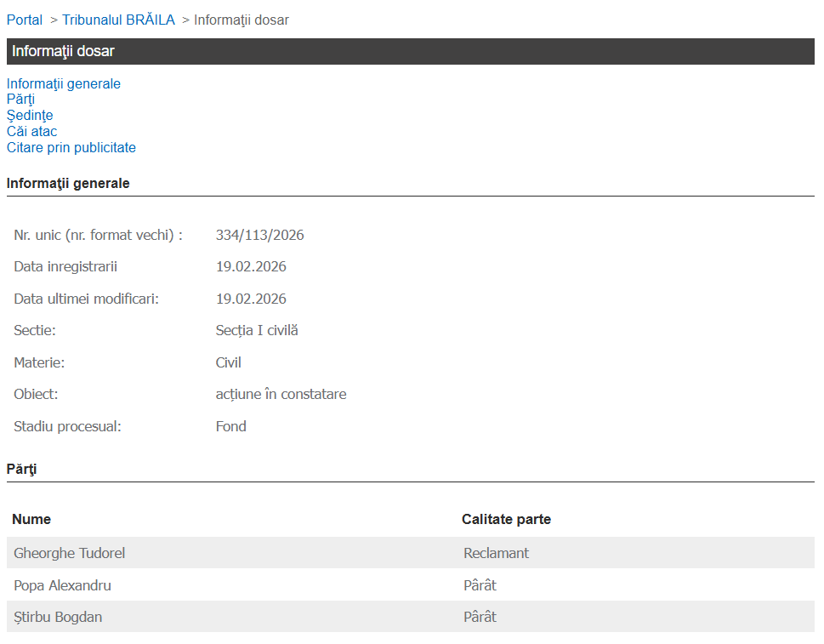Select the Secția I civilă value

tap(257, 330)
